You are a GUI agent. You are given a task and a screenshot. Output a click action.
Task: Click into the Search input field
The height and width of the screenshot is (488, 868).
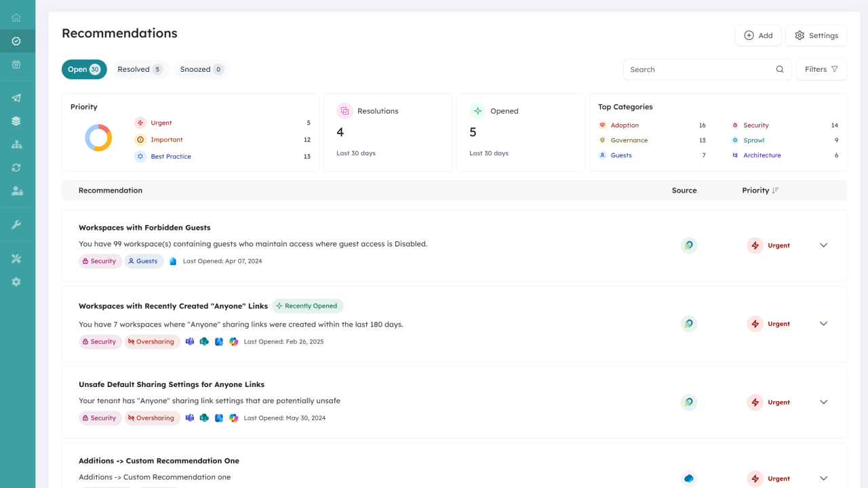(698, 69)
